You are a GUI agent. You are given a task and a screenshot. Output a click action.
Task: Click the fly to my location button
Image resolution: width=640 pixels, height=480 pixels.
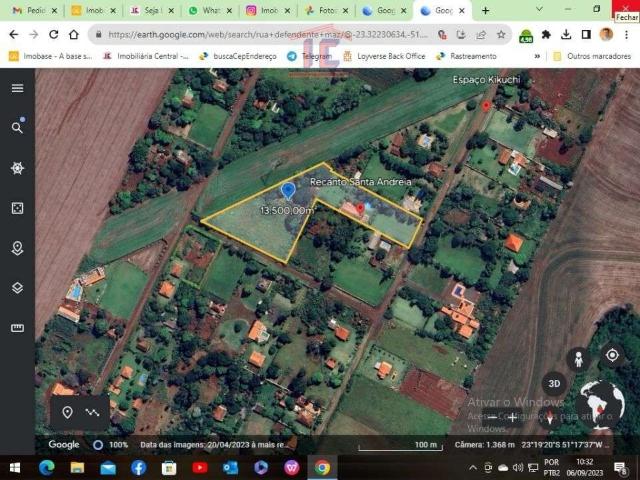(x=612, y=355)
